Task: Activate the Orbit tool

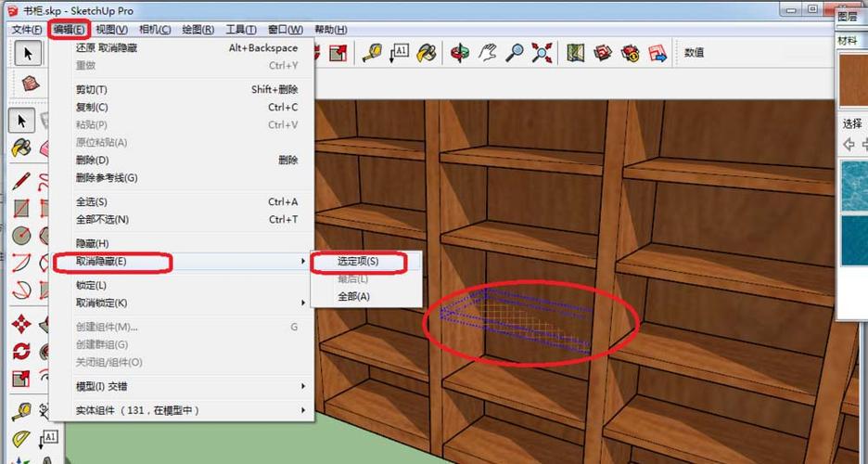Action: 460,53
